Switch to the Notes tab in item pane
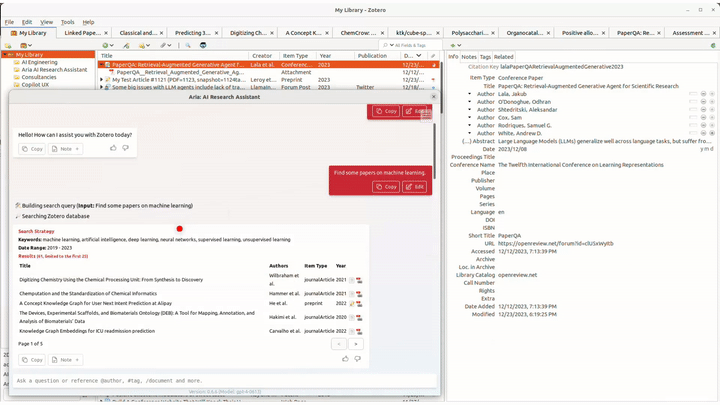 468,56
